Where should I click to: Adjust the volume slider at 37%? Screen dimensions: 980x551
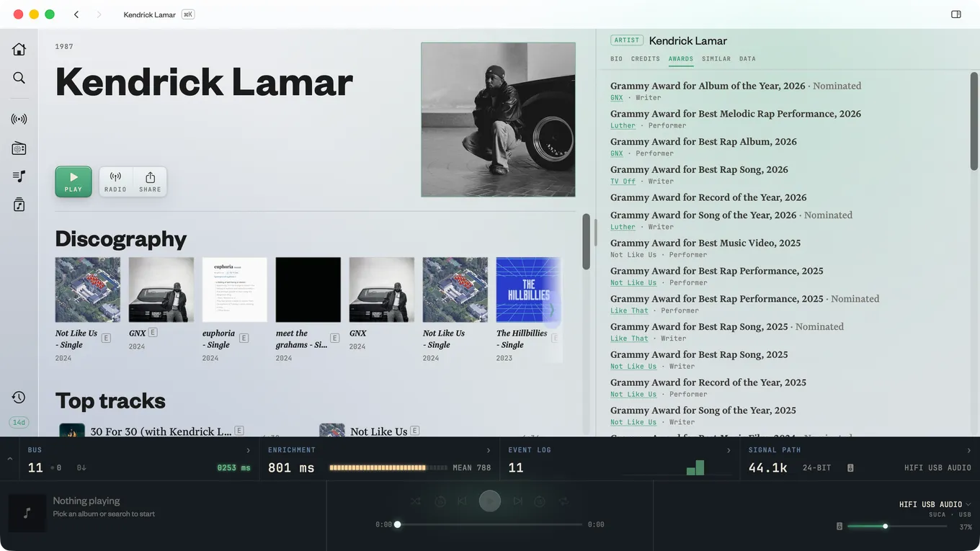pyautogui.click(x=898, y=527)
